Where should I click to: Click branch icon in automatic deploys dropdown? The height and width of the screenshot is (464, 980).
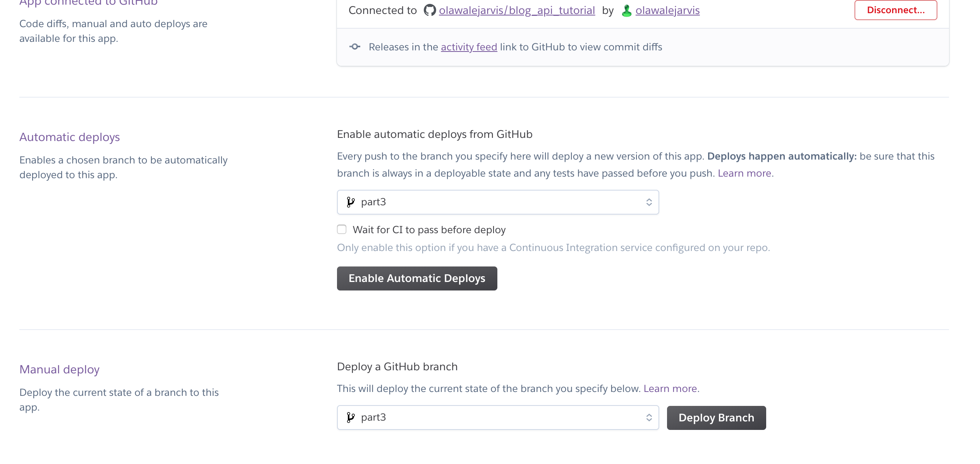click(x=351, y=202)
